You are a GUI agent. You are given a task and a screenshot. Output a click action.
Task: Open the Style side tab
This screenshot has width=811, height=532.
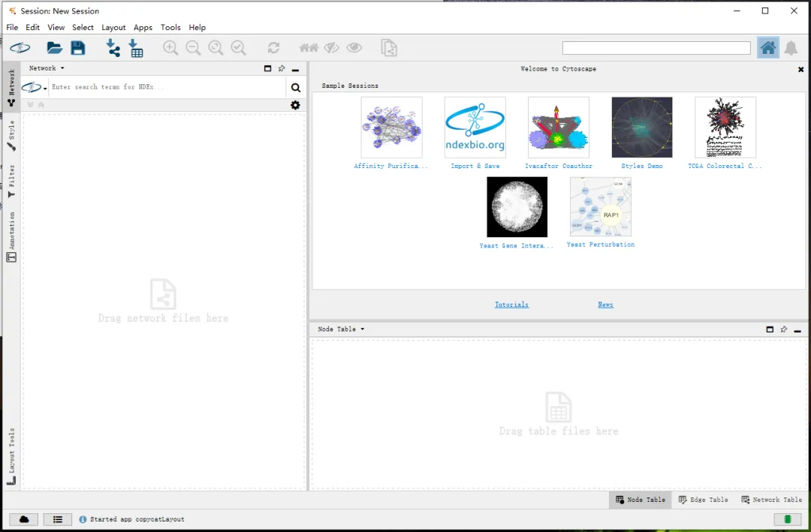[x=11, y=136]
